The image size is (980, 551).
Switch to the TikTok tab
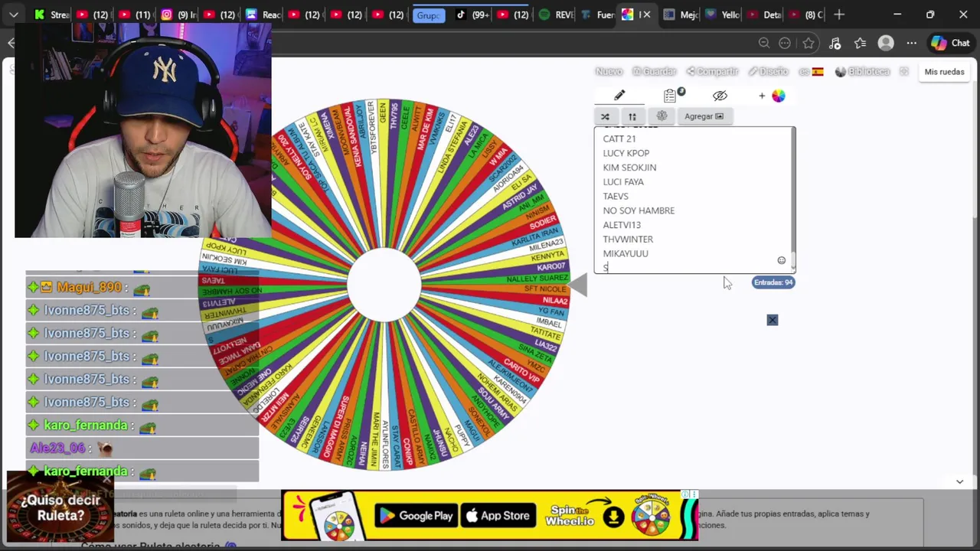472,15
